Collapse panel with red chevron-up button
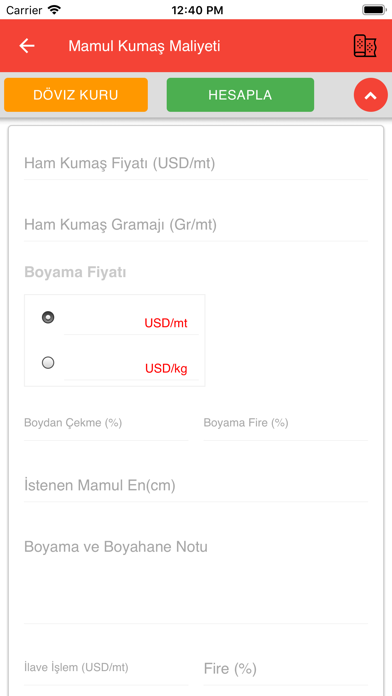This screenshot has height=696, width=392. point(371,95)
